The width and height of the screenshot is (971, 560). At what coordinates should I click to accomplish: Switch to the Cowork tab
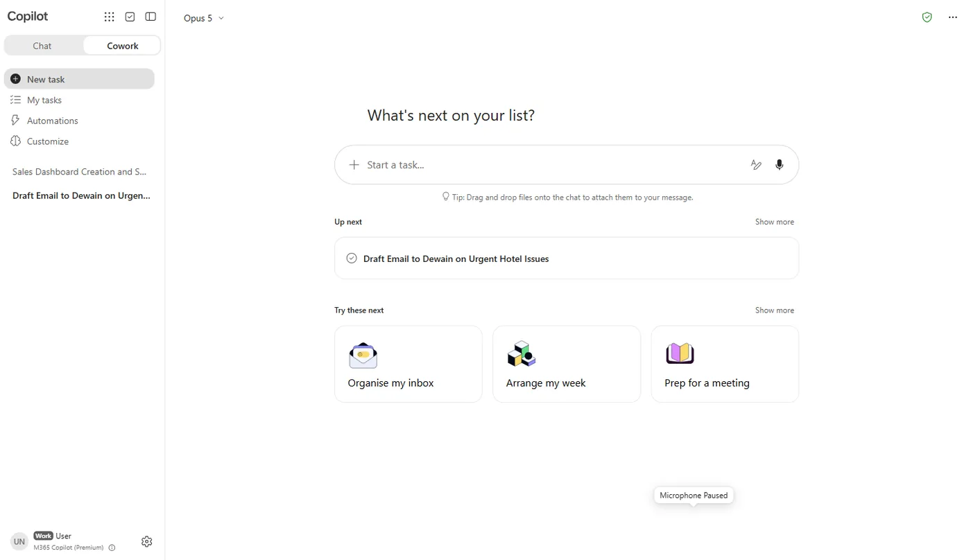coord(122,46)
